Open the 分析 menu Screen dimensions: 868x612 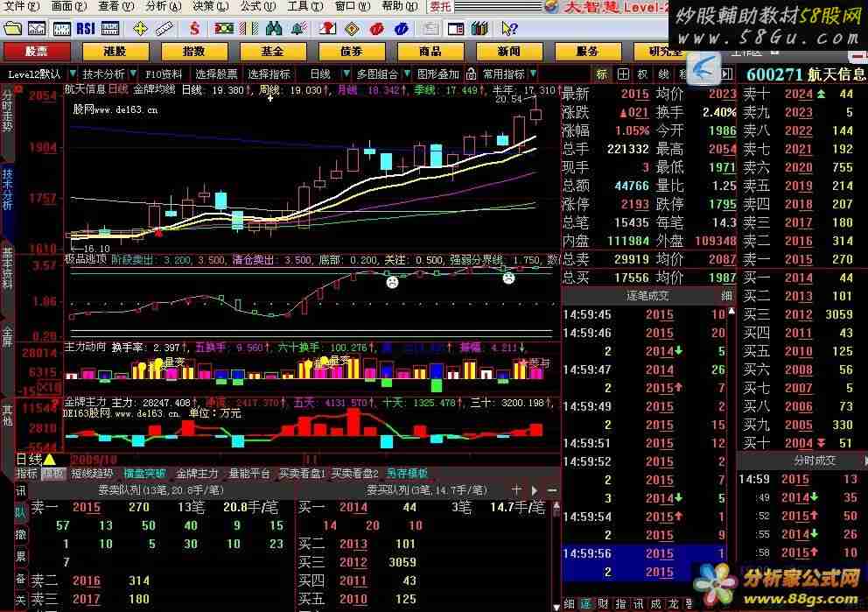click(x=163, y=6)
